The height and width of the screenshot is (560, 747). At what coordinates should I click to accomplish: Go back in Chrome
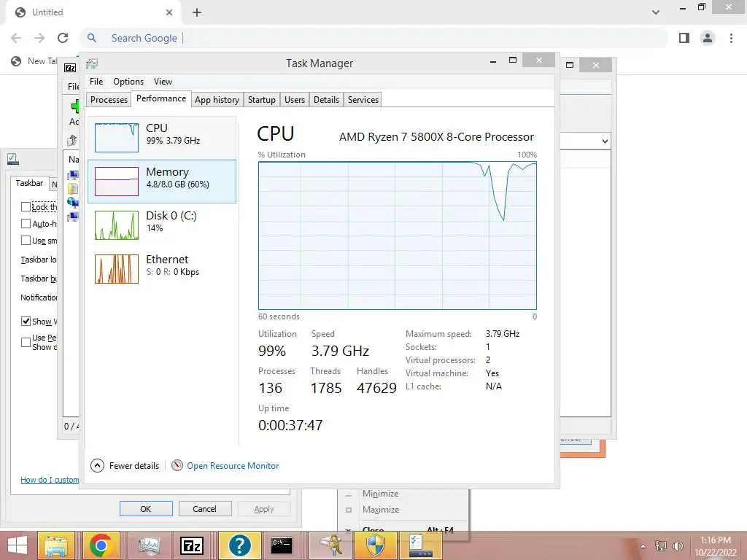click(x=16, y=38)
